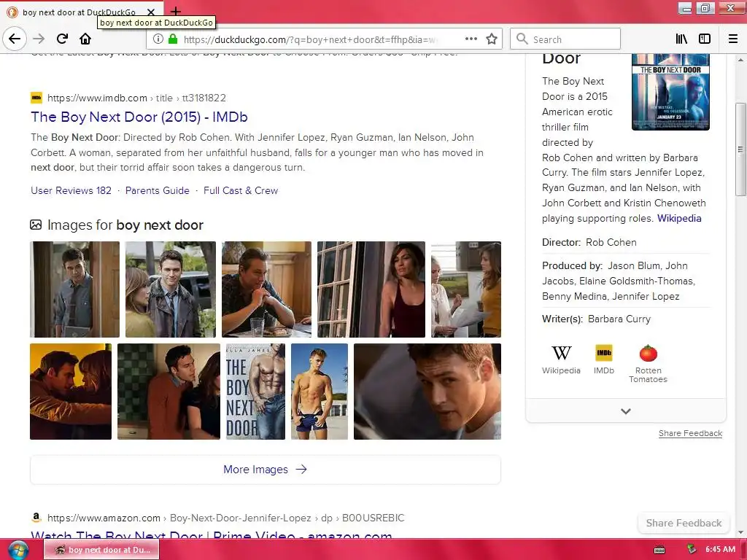Click the 6:45 AM taskbar clock
Image resolution: width=747 pixels, height=560 pixels.
(720, 549)
